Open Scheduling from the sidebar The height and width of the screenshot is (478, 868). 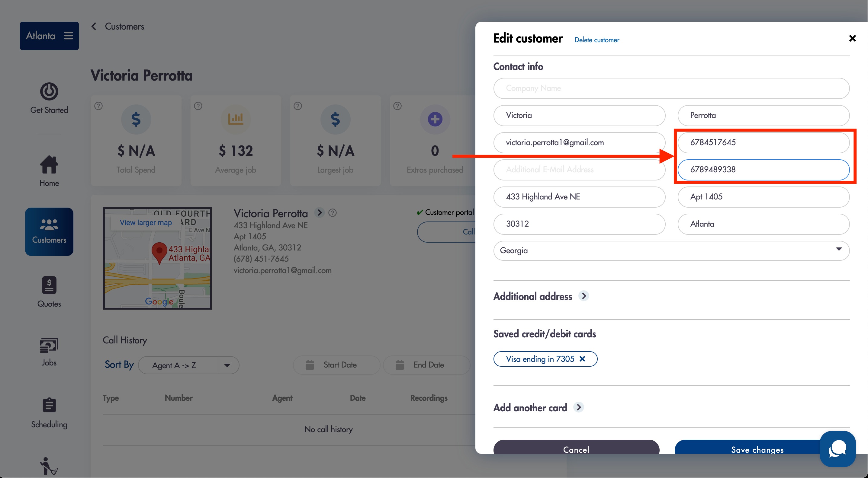49,413
